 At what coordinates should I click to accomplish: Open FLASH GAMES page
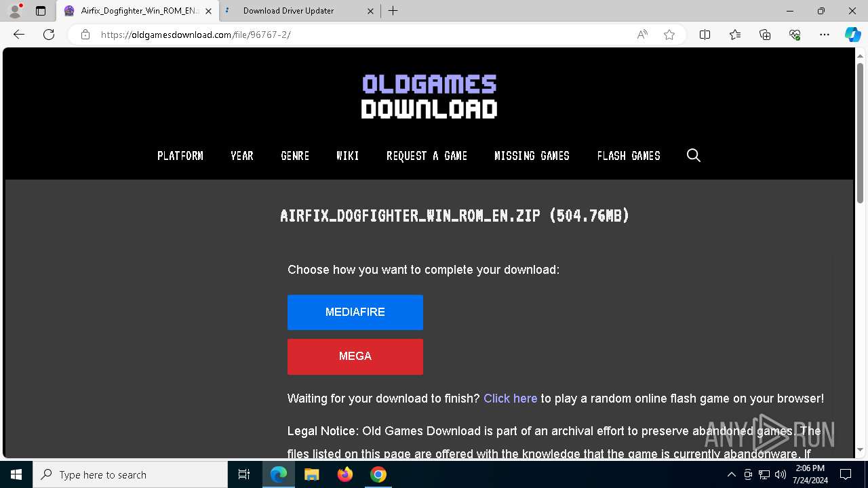point(629,156)
